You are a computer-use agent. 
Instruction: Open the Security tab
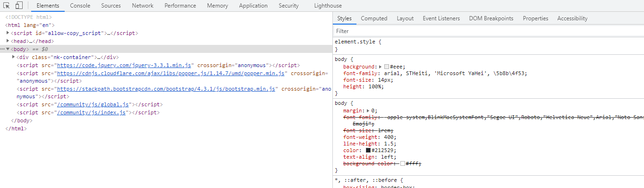point(288,6)
